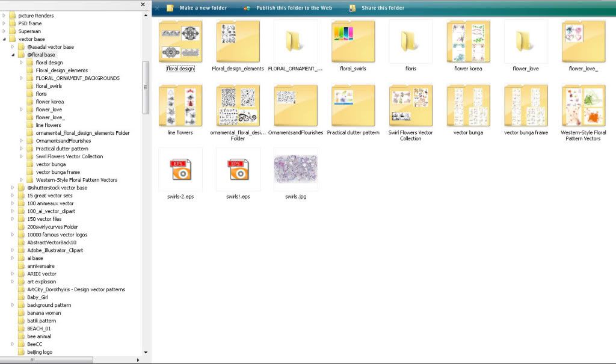The width and height of the screenshot is (616, 364).
Task: Expand the Swirl Flowers Vector Collection node
Action: (22, 156)
